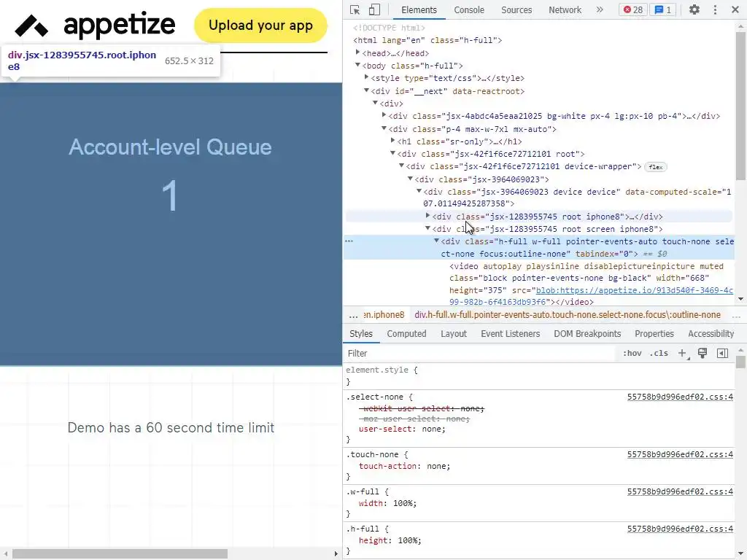Screen dimensions: 747x560
Task: Open DevTools three-dot customize menu
Action: [715, 9]
